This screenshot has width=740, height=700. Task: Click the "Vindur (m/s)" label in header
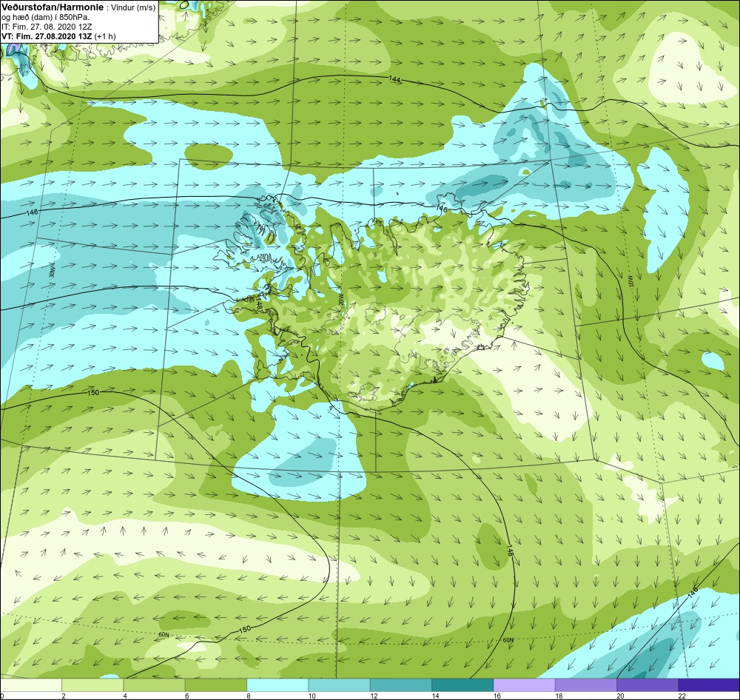132,8
